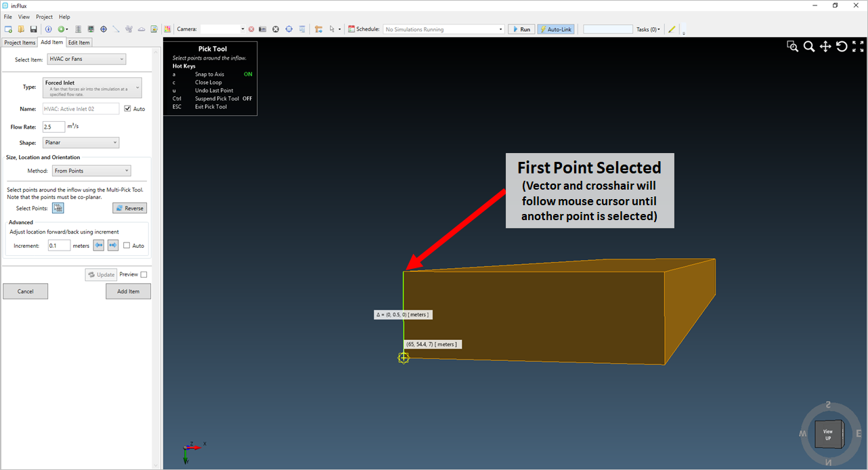Enable the Preview checkbox

coord(144,274)
